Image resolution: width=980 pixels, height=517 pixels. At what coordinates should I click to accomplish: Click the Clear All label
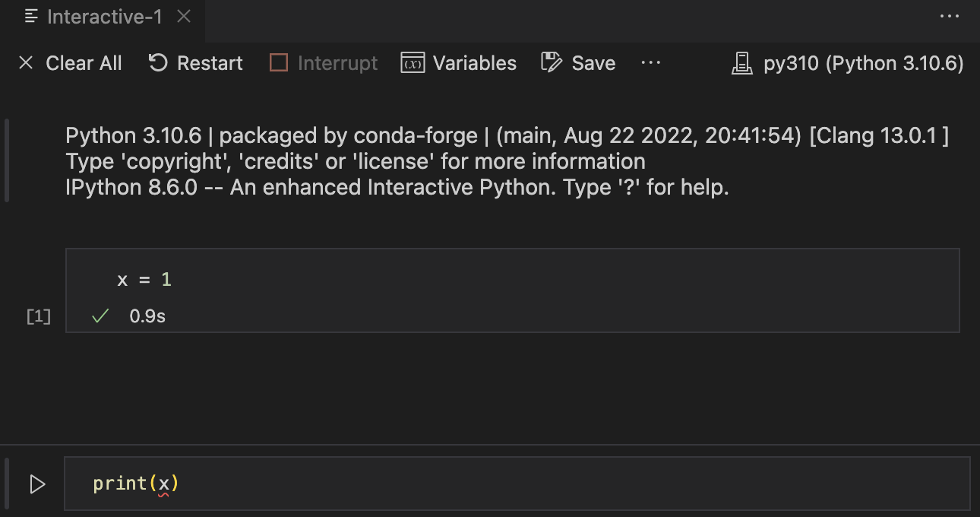tap(84, 63)
